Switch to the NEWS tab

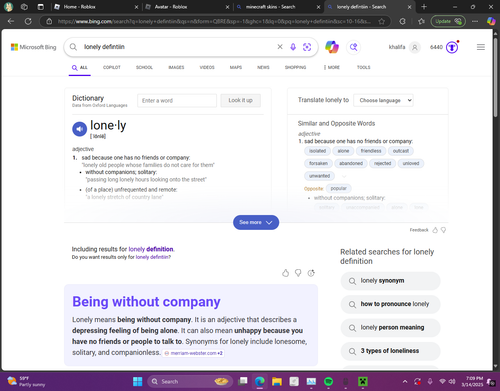click(263, 67)
